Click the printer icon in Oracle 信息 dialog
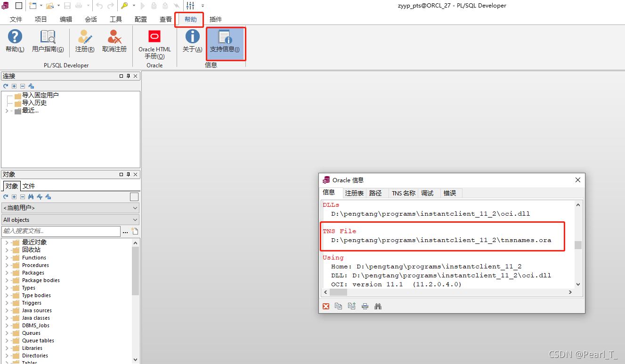Screen dimensions: 625x364 pos(365,306)
